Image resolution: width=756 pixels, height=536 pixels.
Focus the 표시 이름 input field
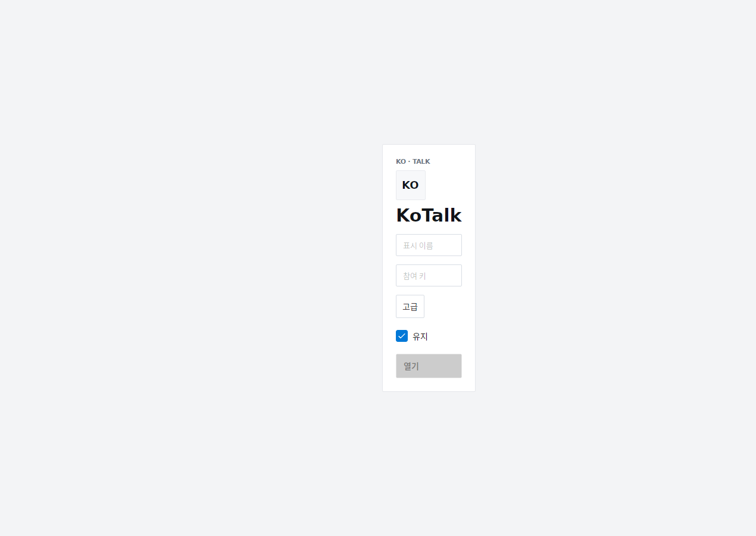click(x=429, y=245)
